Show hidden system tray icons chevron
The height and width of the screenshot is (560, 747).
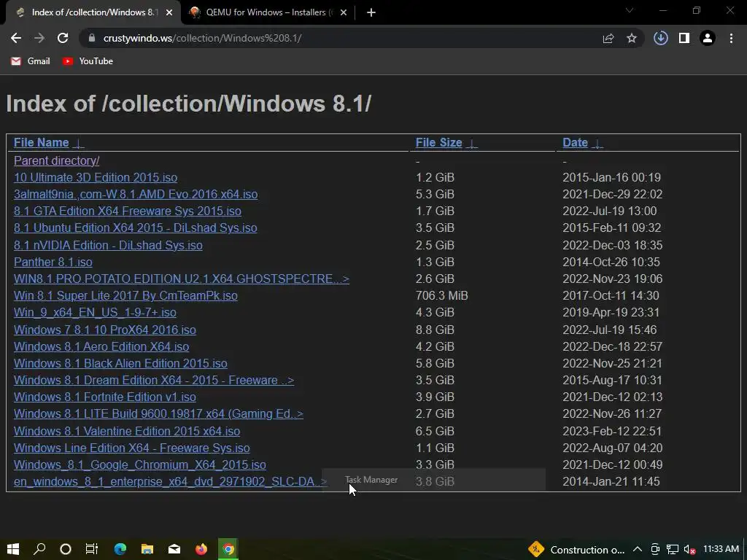pos(638,550)
